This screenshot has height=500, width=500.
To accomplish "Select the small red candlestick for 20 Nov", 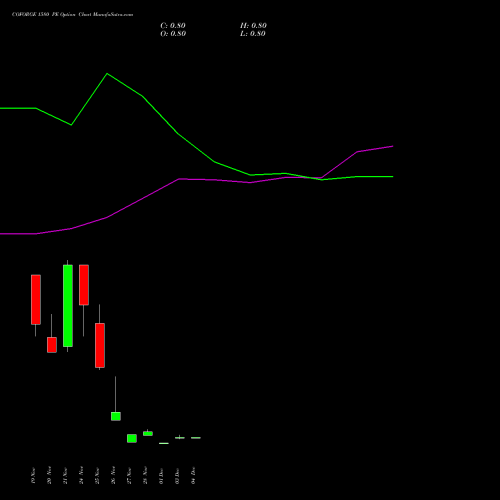I will (52, 345).
